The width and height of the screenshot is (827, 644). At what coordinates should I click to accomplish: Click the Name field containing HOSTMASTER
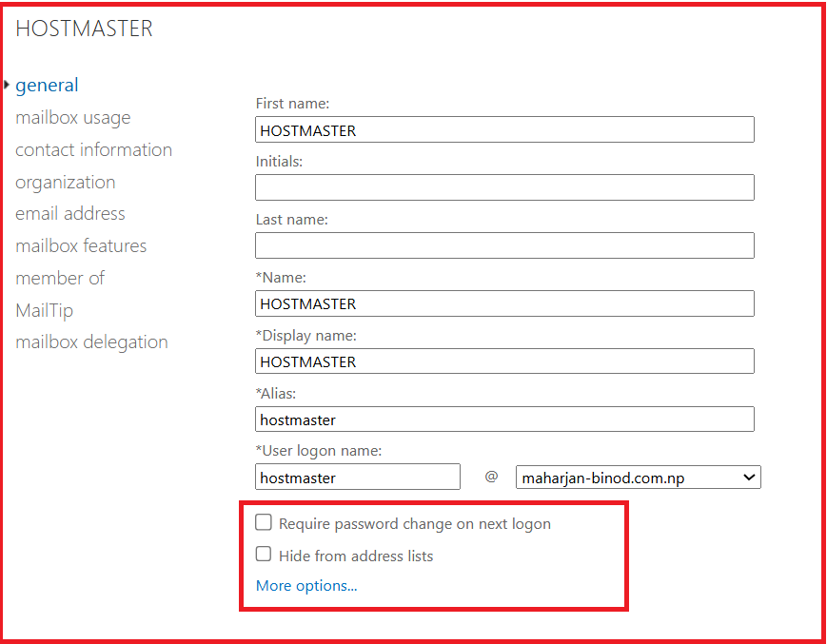click(504, 303)
